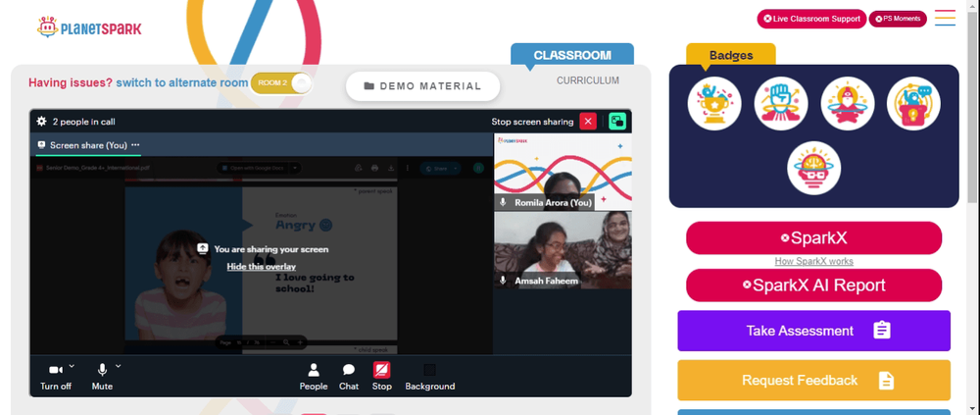Open the Chat panel
Image resolution: width=980 pixels, height=415 pixels.
(x=349, y=377)
